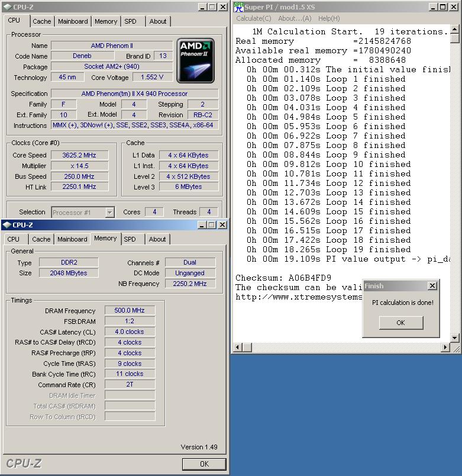Click the Loop 19 finished line

click(329, 249)
